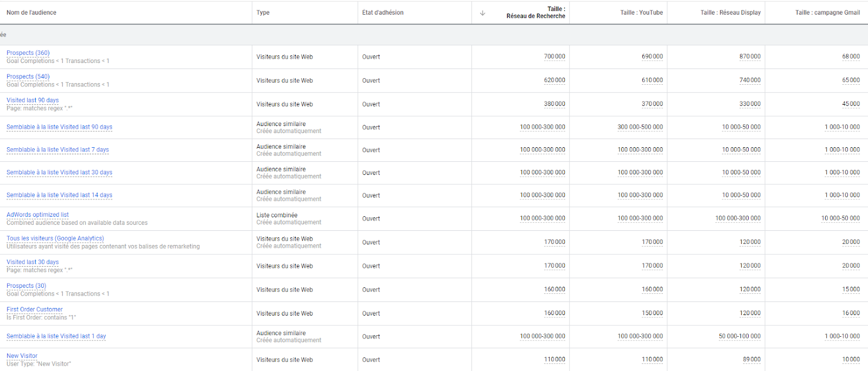Screen dimensions: 868x371
Task: Click the Visited last 90 days link
Action: tap(33, 100)
